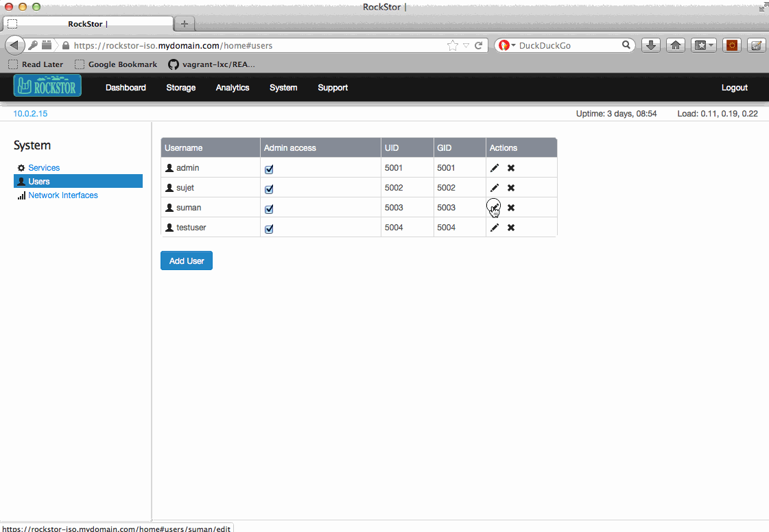Open the Read Later bookmark
769x532 pixels.
(36, 64)
